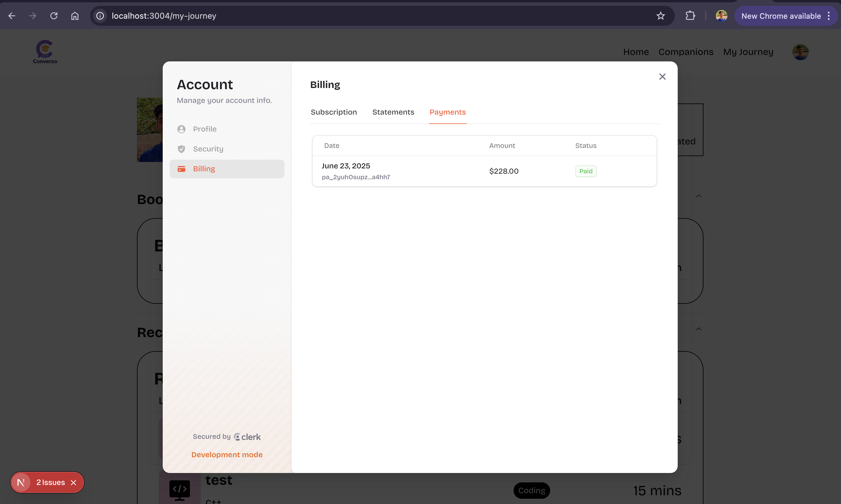Viewport: 841px width, 504px height.
Task: Reload the page with refresh icon
Action: pyautogui.click(x=54, y=16)
